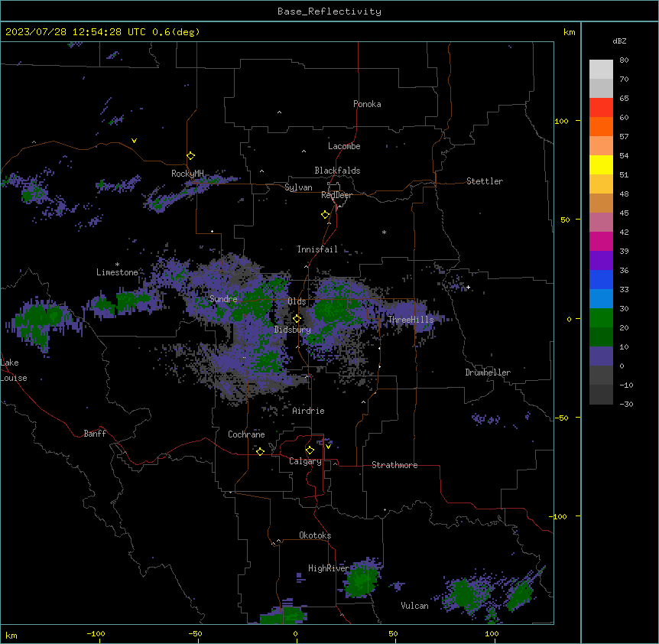Click the -50 tick on bottom axis
The image size is (659, 644).
[x=195, y=633]
